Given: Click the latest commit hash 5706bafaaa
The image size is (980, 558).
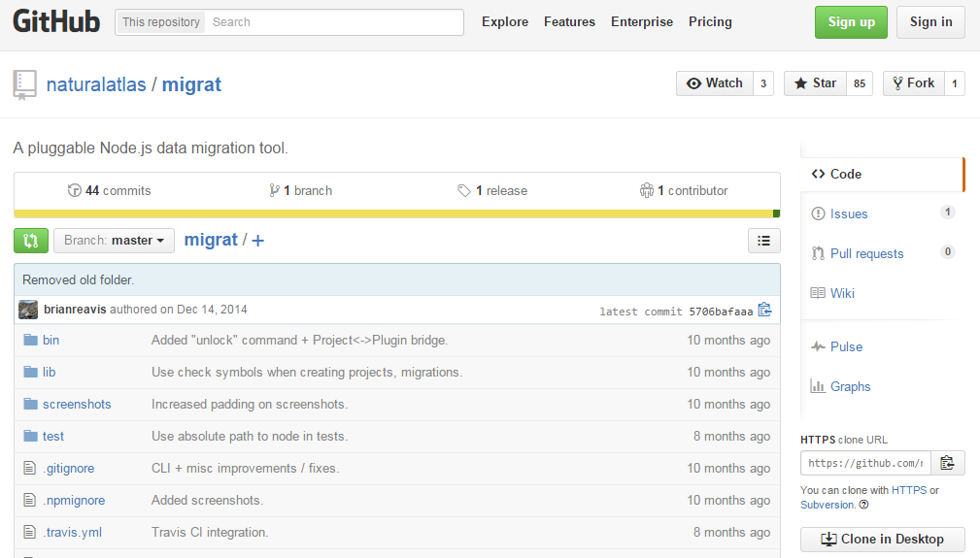Looking at the screenshot, I should (721, 312).
